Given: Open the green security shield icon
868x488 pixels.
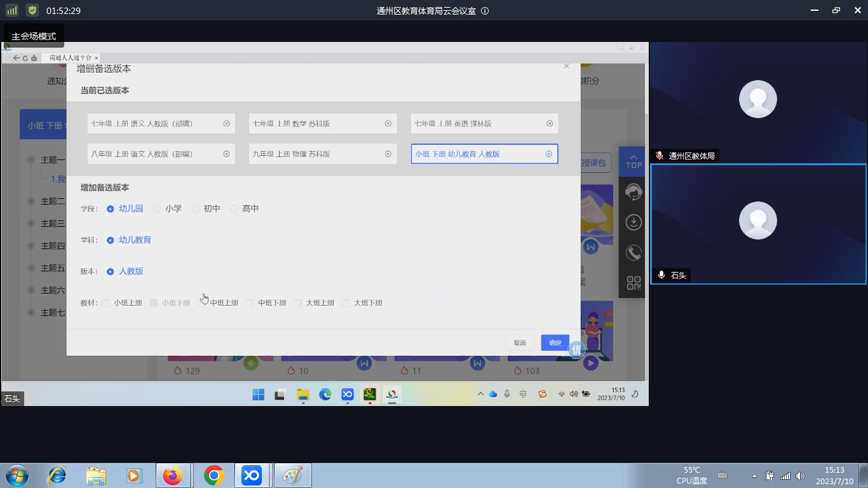Looking at the screenshot, I should click(x=32, y=11).
